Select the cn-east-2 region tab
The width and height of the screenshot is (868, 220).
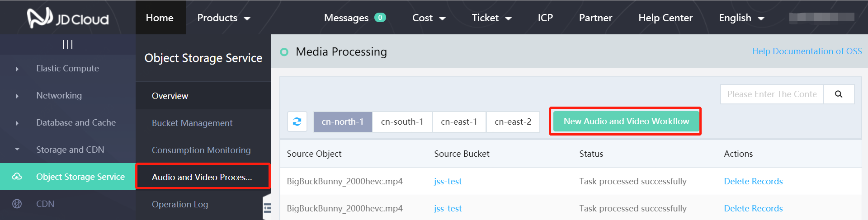pos(513,122)
